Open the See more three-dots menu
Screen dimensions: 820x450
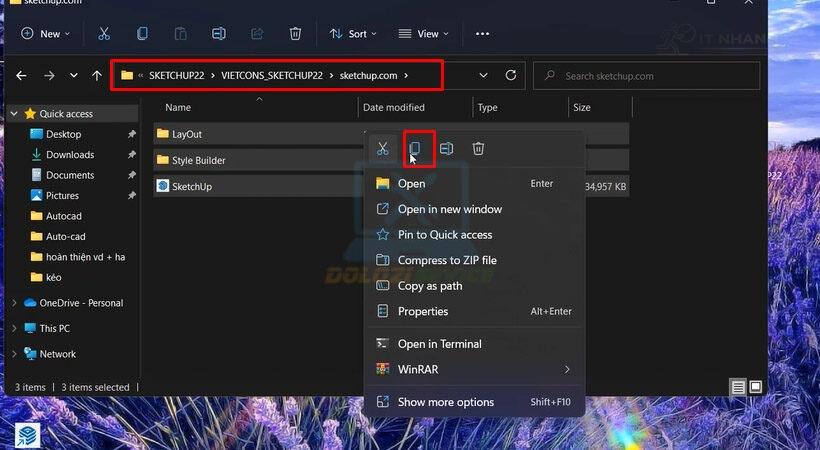pos(482,34)
